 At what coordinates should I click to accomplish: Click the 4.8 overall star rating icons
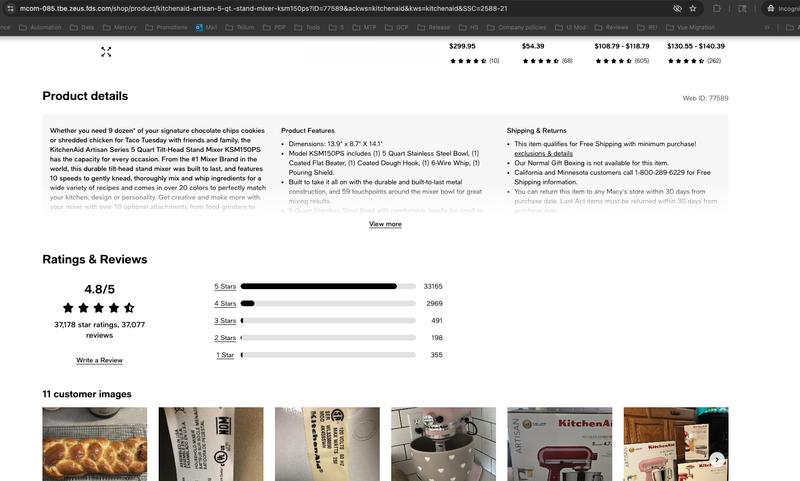(x=98, y=308)
